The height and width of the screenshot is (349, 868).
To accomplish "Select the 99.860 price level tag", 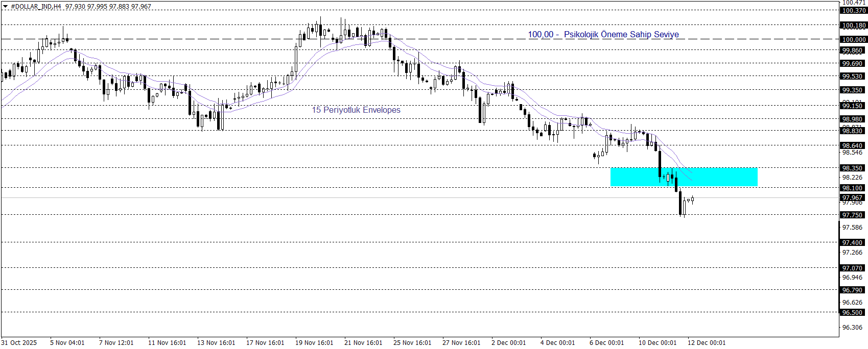I will coord(852,50).
